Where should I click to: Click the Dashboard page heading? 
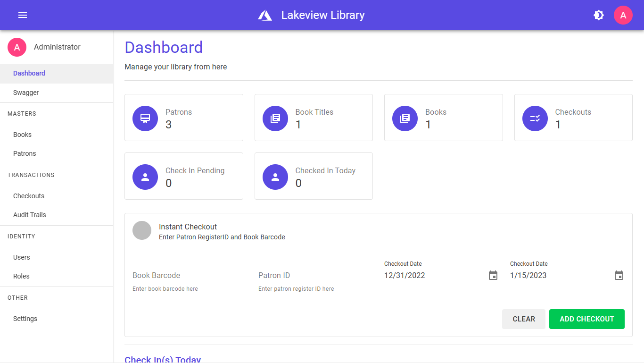tap(164, 47)
